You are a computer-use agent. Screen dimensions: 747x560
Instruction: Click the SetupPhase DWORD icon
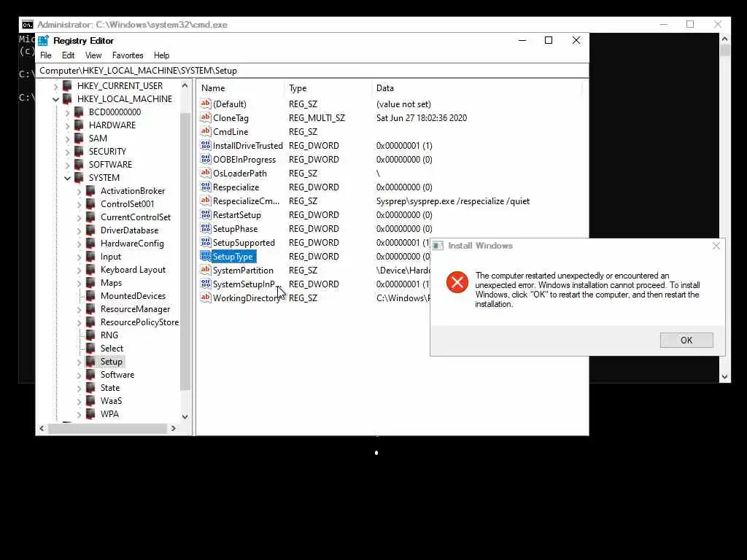click(x=205, y=228)
